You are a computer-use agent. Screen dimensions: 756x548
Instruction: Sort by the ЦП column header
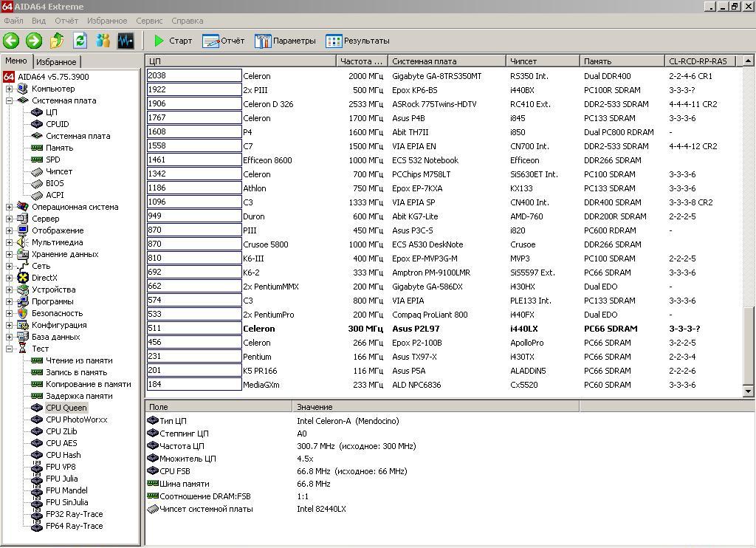pyautogui.click(x=241, y=61)
